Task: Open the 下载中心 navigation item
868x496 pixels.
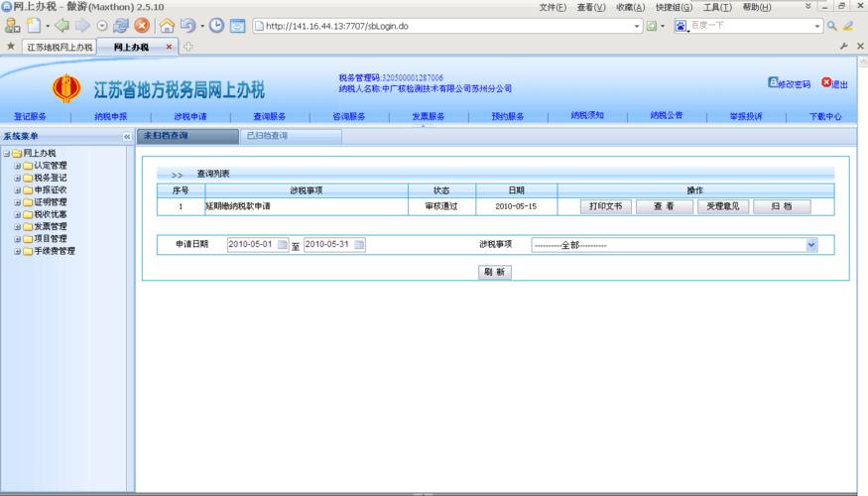Action: 825,116
